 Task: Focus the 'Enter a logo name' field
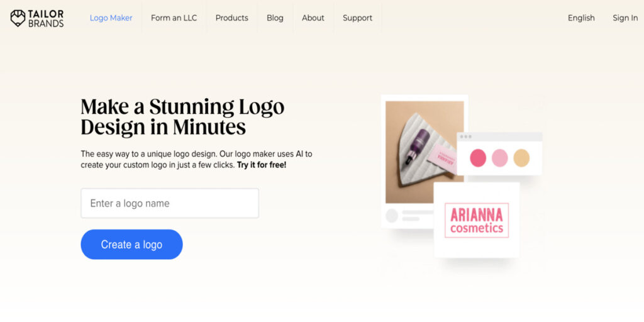(170, 203)
